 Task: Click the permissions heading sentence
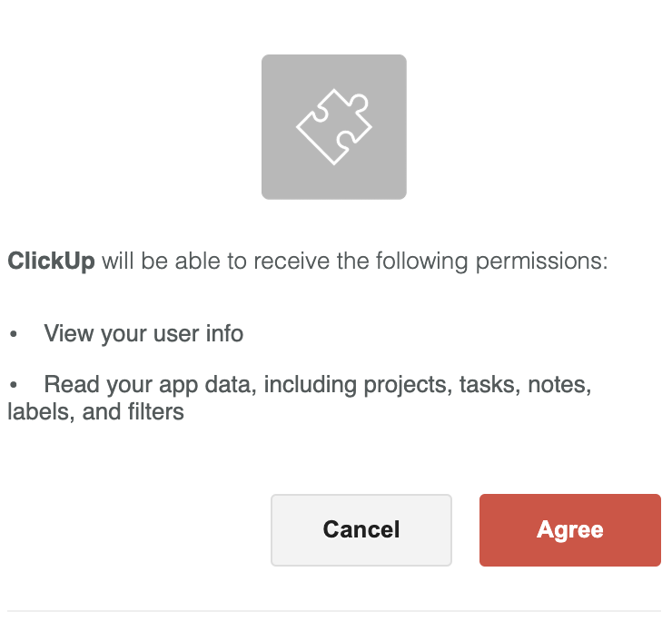point(307,262)
